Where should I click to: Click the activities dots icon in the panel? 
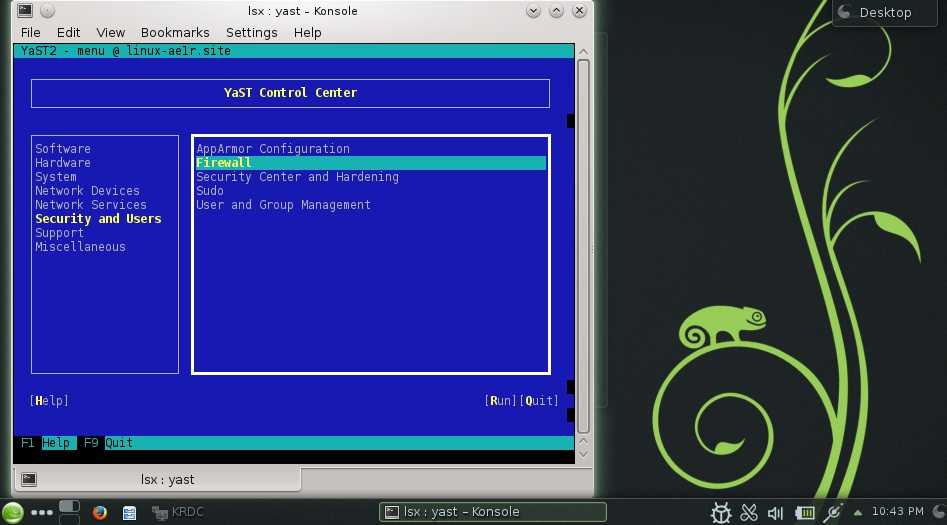pyautogui.click(x=42, y=512)
